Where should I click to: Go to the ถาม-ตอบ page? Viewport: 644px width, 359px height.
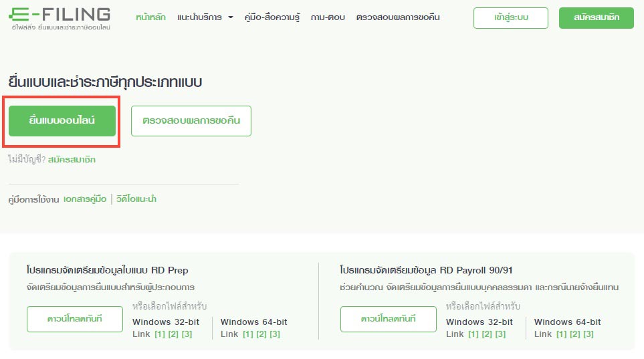[x=328, y=17]
